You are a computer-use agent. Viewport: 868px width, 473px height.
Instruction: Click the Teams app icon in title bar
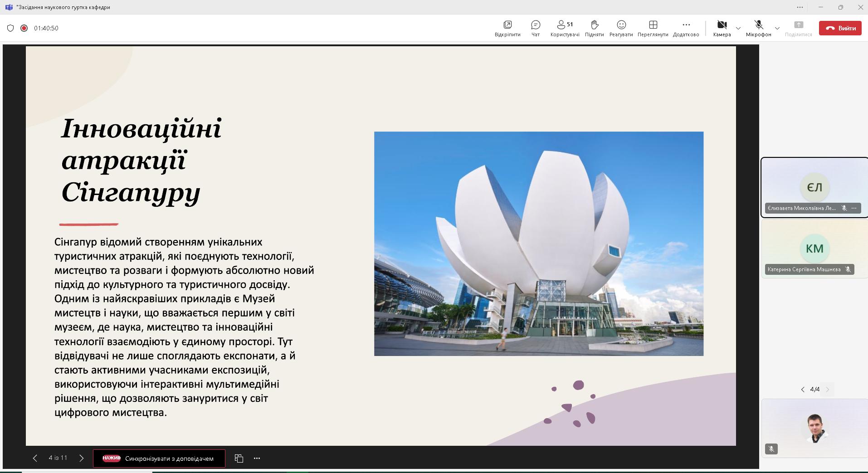click(x=9, y=7)
